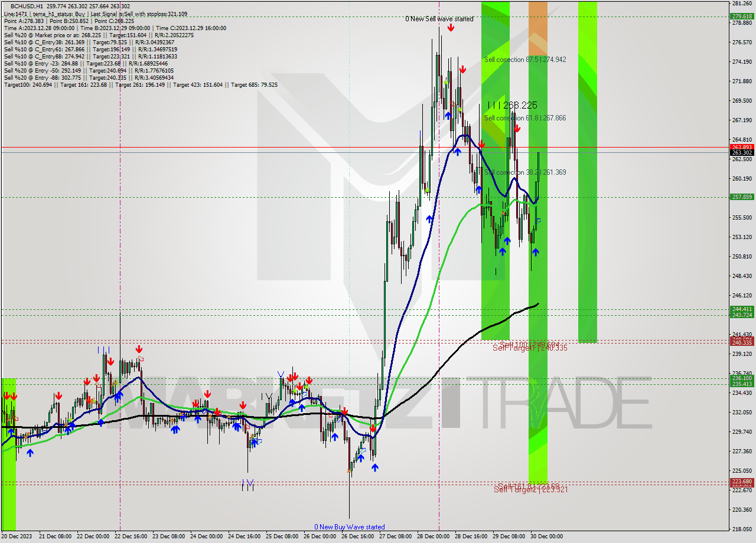
Task: Click the 281.260 price scale value
Action: click(742, 4)
